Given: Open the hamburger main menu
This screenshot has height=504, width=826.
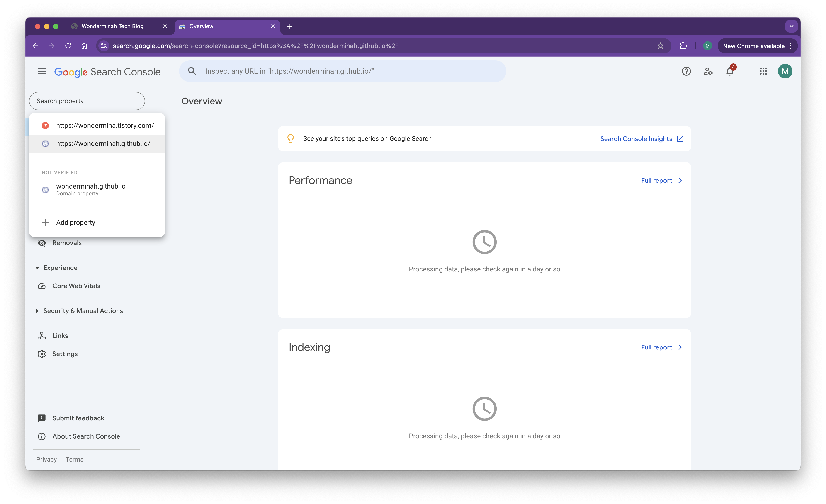Looking at the screenshot, I should point(41,71).
